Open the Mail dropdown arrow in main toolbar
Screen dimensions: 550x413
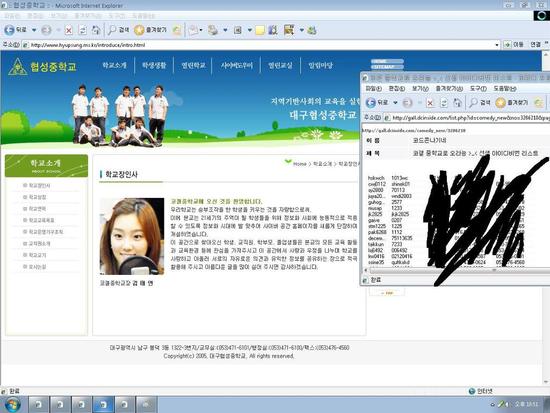point(201,31)
